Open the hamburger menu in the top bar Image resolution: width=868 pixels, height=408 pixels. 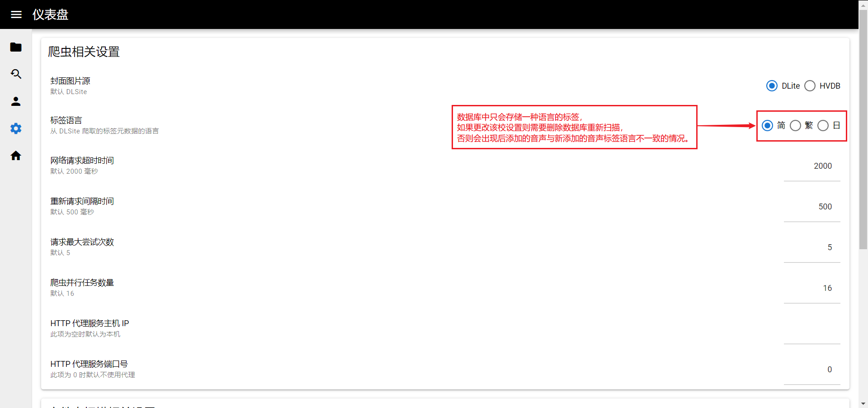click(x=16, y=14)
